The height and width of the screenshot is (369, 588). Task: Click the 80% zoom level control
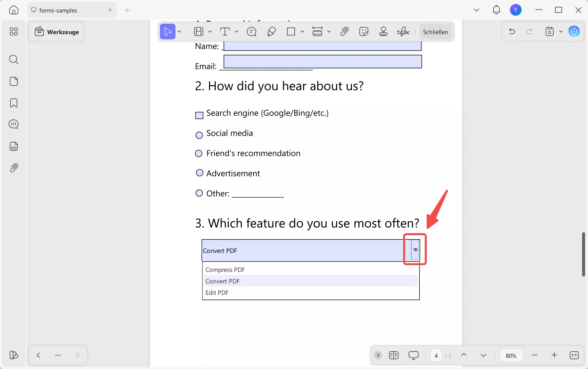point(511,355)
